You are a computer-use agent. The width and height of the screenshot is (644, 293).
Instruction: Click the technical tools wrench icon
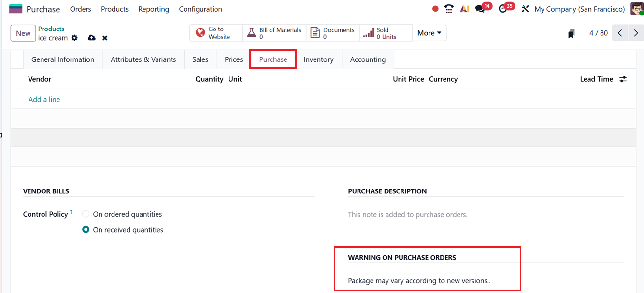click(525, 8)
